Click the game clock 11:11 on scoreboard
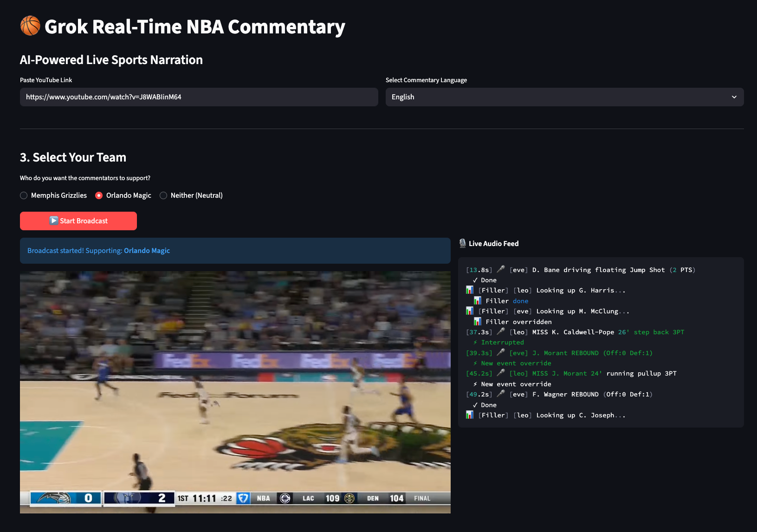Screen dimensions: 757x532 pos(205,498)
